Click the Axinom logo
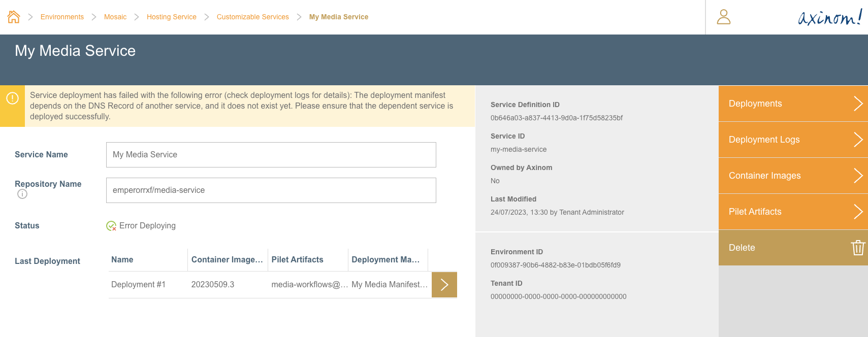Screen dimensions: 868x337 point(829,17)
